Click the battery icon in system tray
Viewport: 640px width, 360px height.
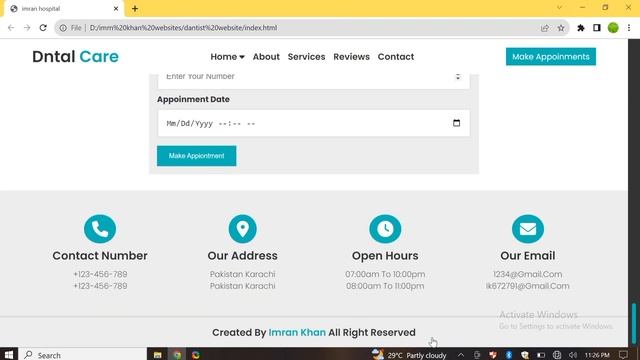click(x=541, y=355)
